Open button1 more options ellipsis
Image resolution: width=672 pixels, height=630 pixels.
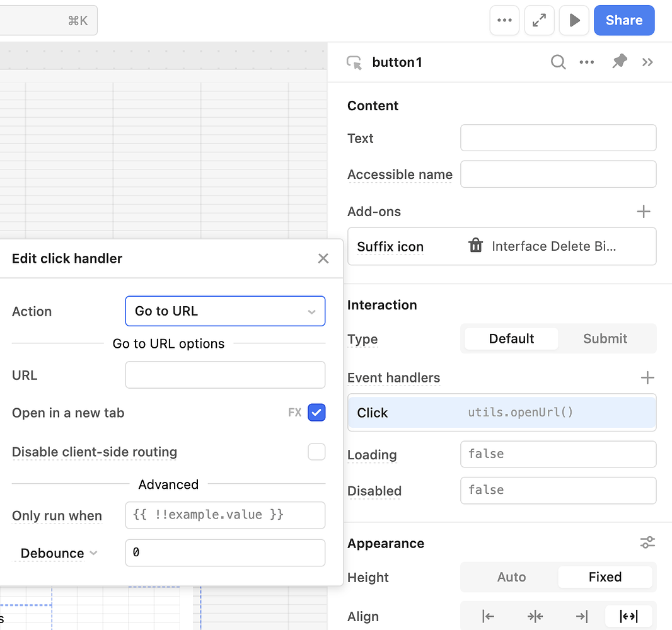pos(587,62)
